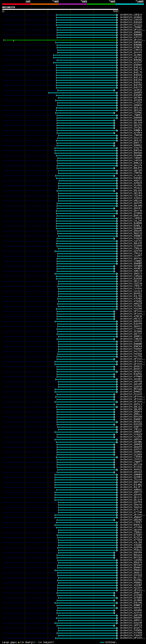This screenshot has height=644, width=146.
Task: Select hit label UniRef100_C1K658
Action: click(131, 560)
